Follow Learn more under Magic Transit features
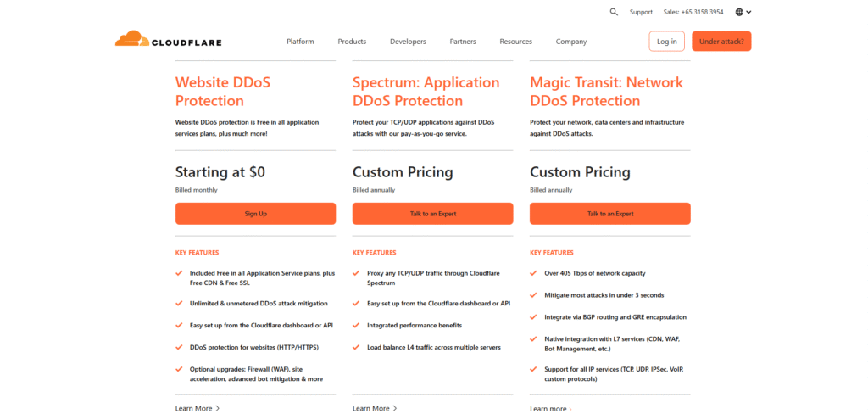Viewport: 868px width, 414px height. coord(550,409)
